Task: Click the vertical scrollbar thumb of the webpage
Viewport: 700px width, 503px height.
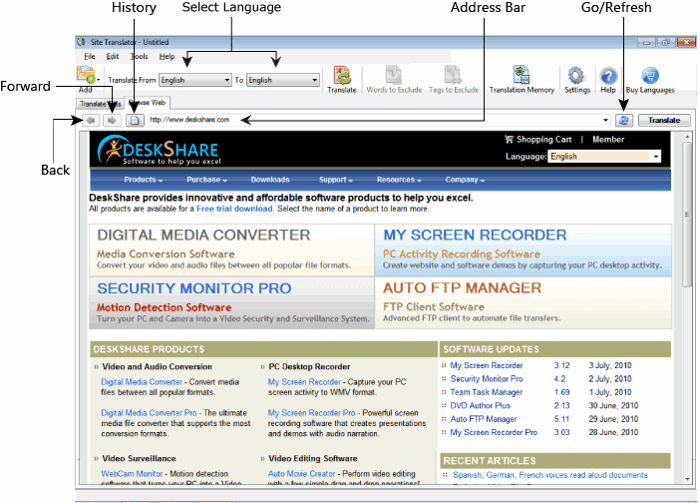Action: tap(687, 215)
